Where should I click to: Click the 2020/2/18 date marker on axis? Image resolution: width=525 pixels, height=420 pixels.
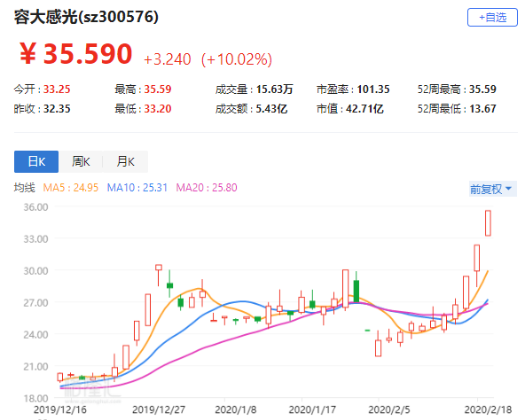point(488,409)
